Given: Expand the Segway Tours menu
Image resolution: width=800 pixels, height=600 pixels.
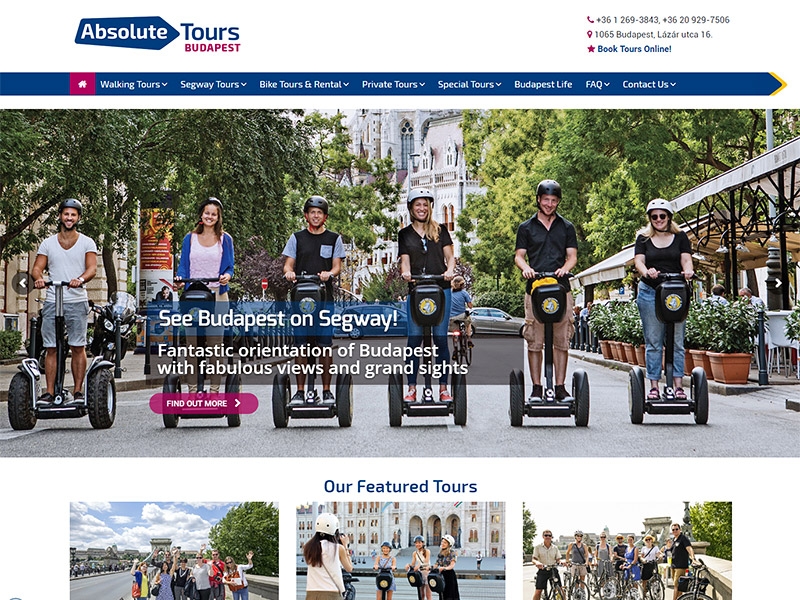Looking at the screenshot, I should [213, 84].
